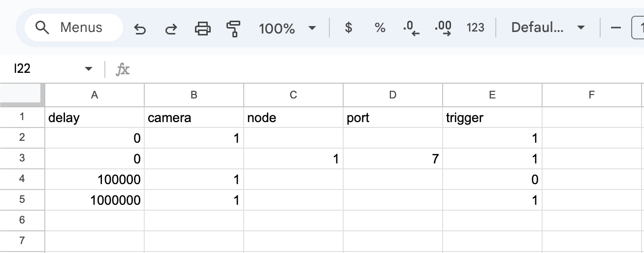
Task: Click the Redo arrow icon
Action: click(x=171, y=29)
